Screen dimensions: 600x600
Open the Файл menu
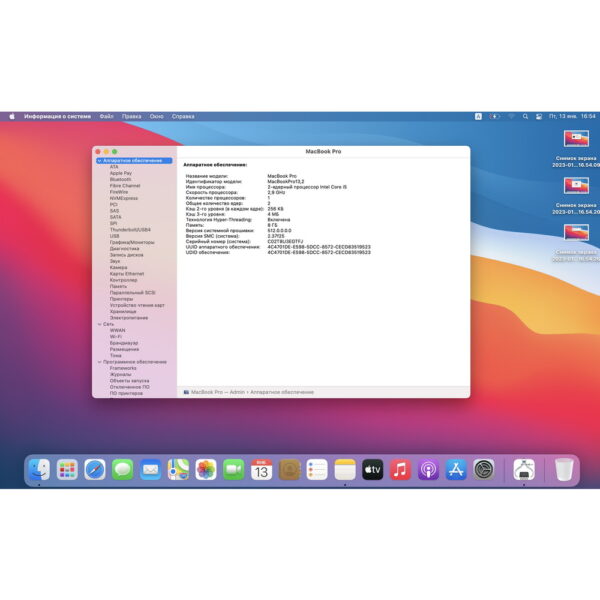pos(106,116)
